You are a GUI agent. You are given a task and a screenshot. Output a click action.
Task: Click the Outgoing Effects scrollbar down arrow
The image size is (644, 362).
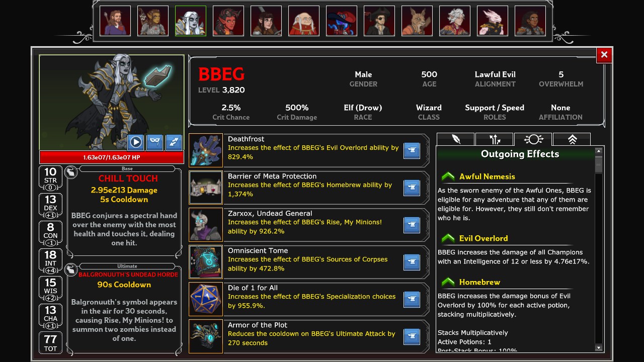(599, 347)
